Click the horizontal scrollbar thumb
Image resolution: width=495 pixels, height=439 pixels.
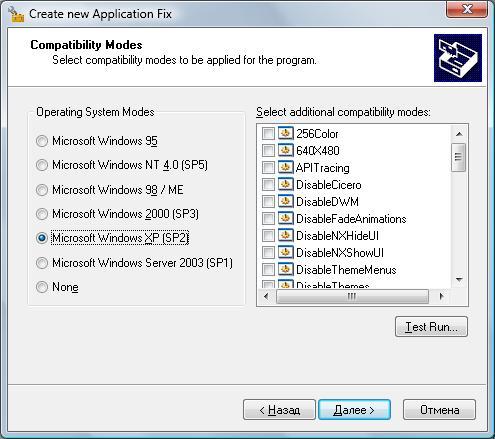click(x=352, y=296)
